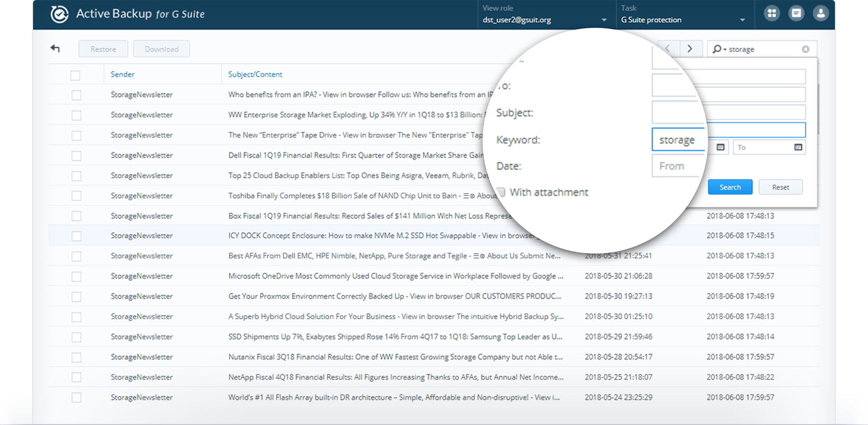Expand the search options dropdown arrow
The image size is (868, 425).
pyautogui.click(x=725, y=50)
